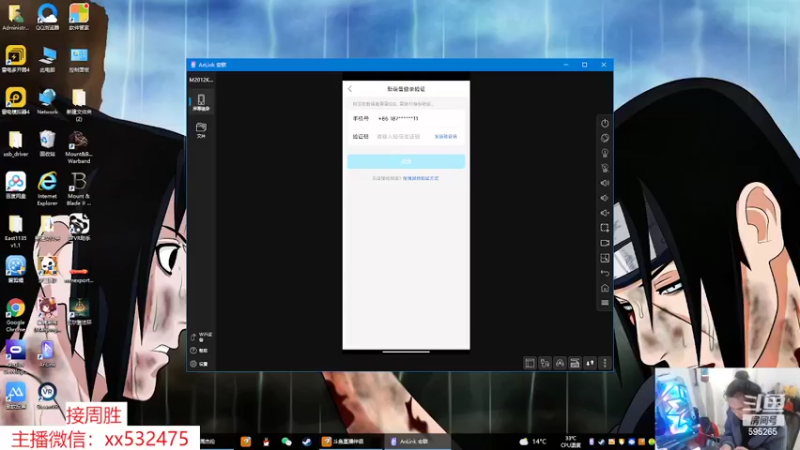Screen dimensions: 800x450
Task: Open the usb_driver folder on desktop
Action: (15, 143)
